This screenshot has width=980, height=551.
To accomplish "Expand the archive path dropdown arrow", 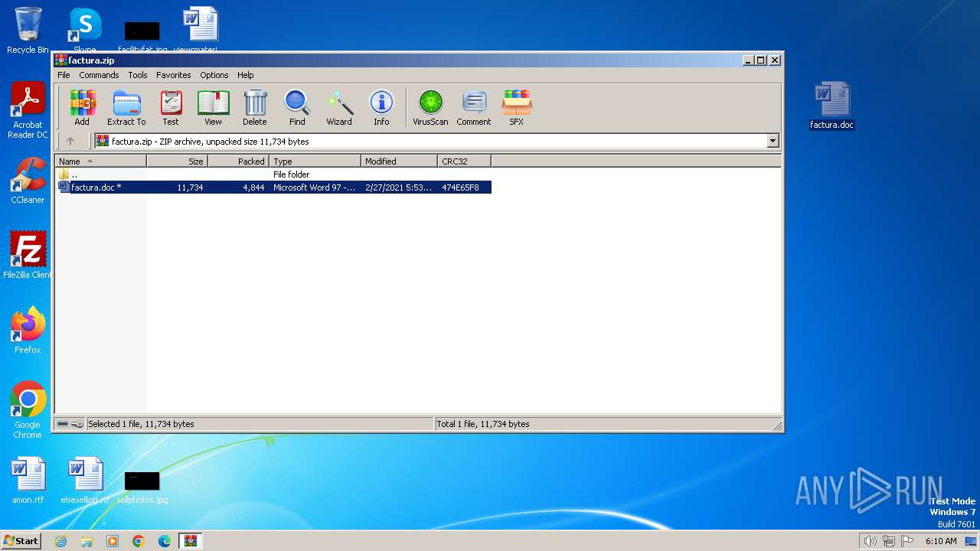I will point(773,141).
